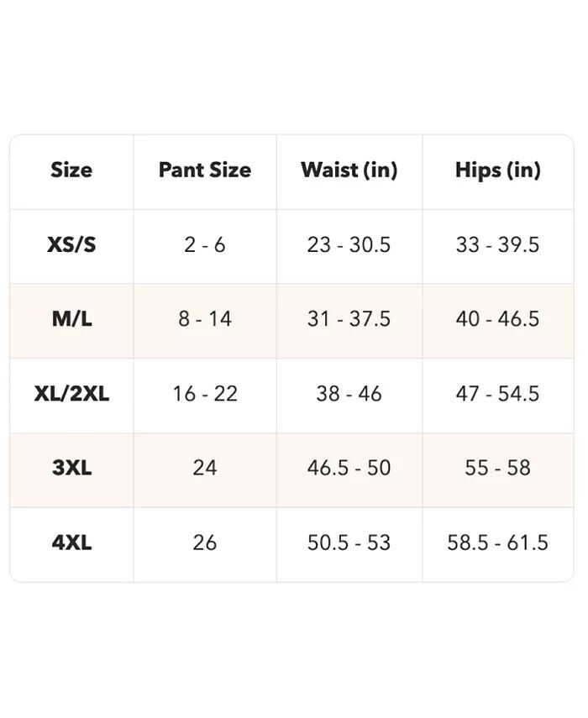Click the pant size cell 8 - 14
This screenshot has height=718, width=588.
(205, 319)
